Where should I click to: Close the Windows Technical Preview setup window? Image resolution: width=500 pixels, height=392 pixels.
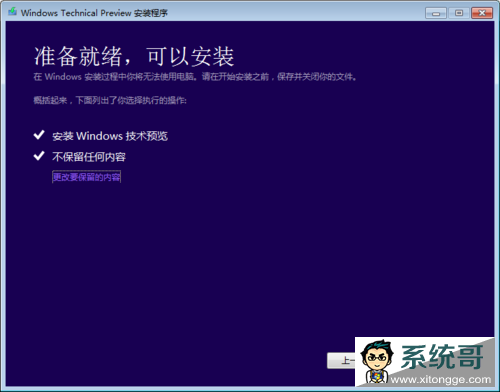point(482,13)
